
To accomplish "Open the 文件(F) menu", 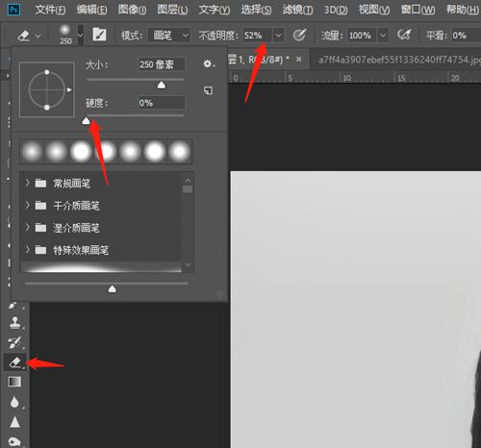I will click(x=50, y=10).
